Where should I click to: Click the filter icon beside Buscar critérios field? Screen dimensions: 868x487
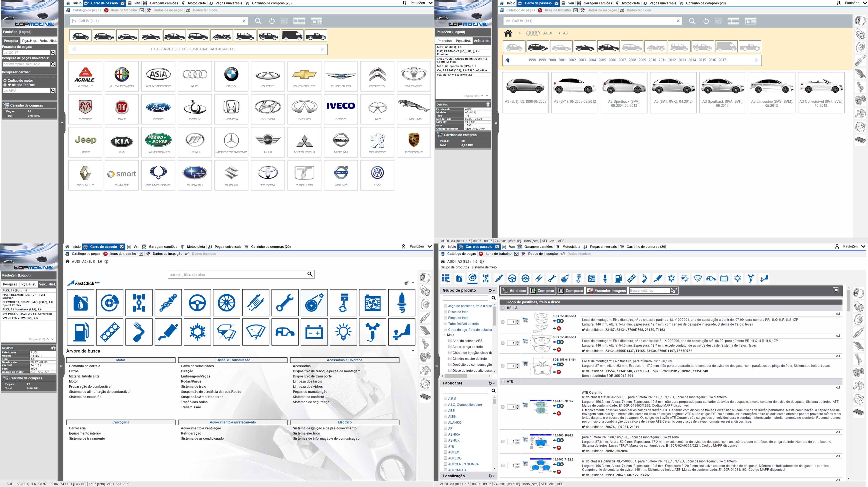(x=674, y=291)
